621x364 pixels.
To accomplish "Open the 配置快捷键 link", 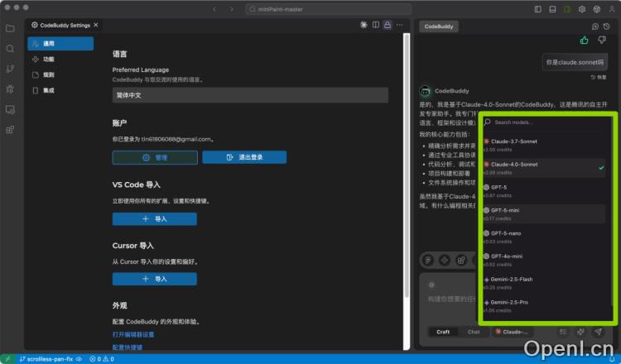I will (128, 347).
